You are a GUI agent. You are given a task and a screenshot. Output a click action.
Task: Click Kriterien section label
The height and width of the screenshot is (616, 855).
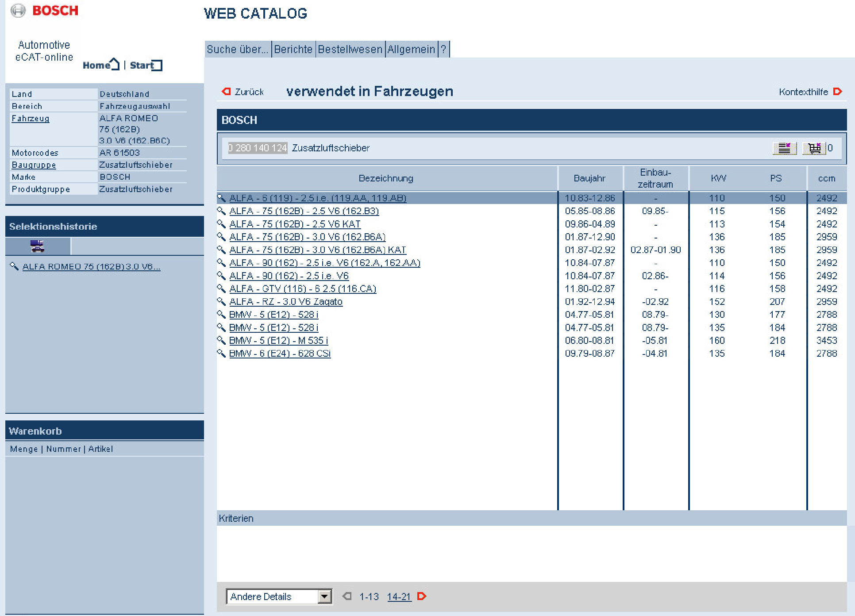pyautogui.click(x=236, y=518)
